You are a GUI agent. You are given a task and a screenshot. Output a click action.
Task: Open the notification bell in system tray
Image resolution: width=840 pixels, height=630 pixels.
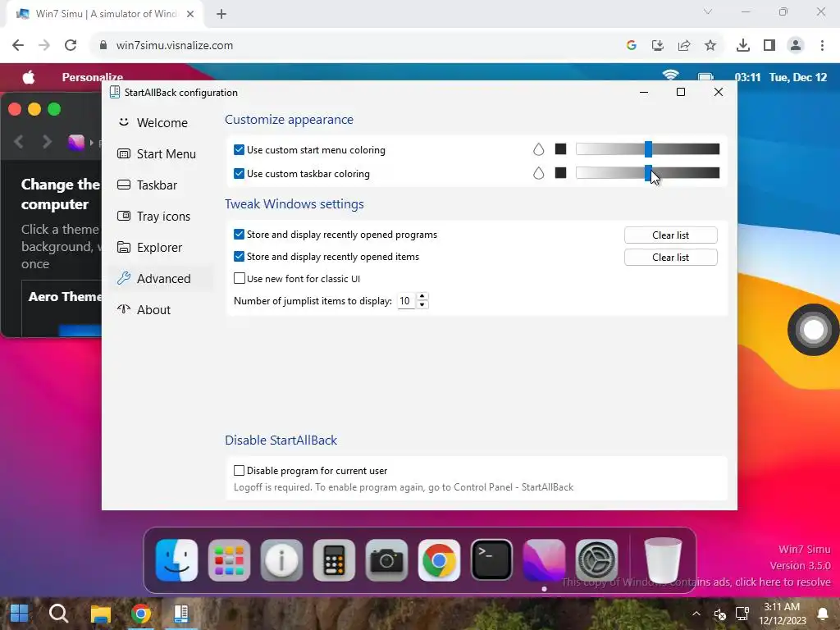[x=822, y=614]
